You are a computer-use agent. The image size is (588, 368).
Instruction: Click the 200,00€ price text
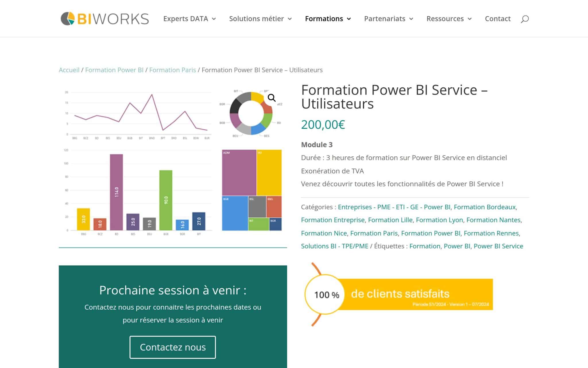coord(323,124)
